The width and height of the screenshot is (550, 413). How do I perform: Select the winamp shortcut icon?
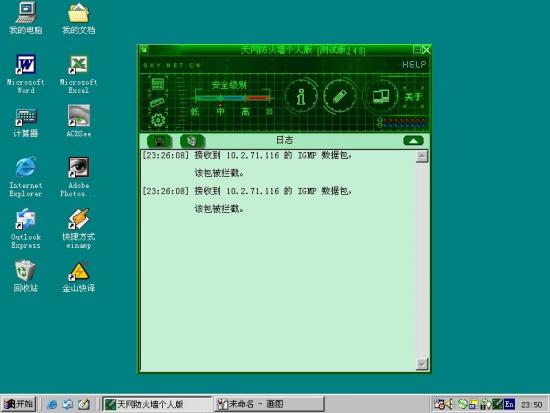[79, 229]
